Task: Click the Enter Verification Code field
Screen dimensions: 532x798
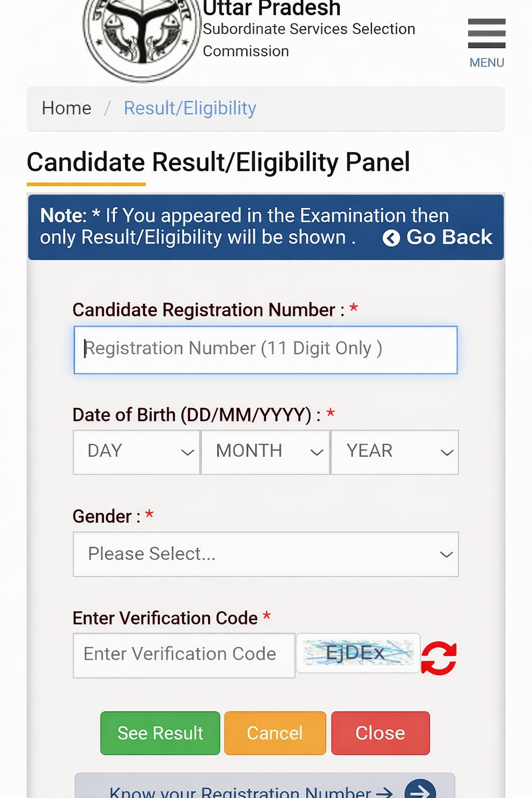Action: pos(183,655)
